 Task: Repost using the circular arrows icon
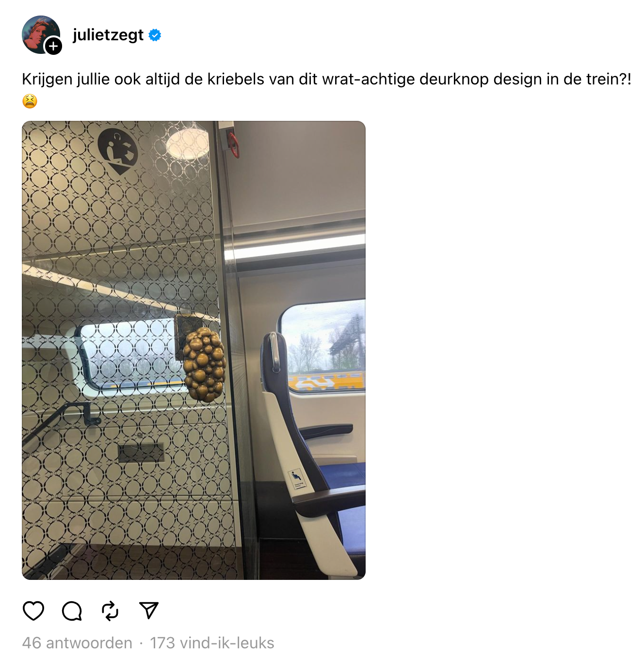coord(110,610)
